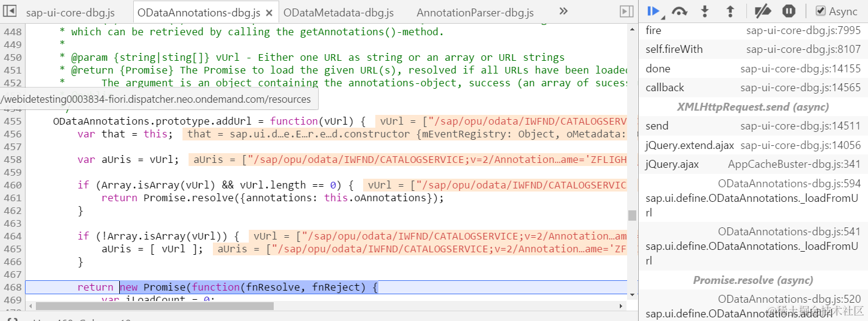Screen dimensions: 868x321
Task: Click 'var aUris = vUrl;' code line
Action: tap(128, 159)
